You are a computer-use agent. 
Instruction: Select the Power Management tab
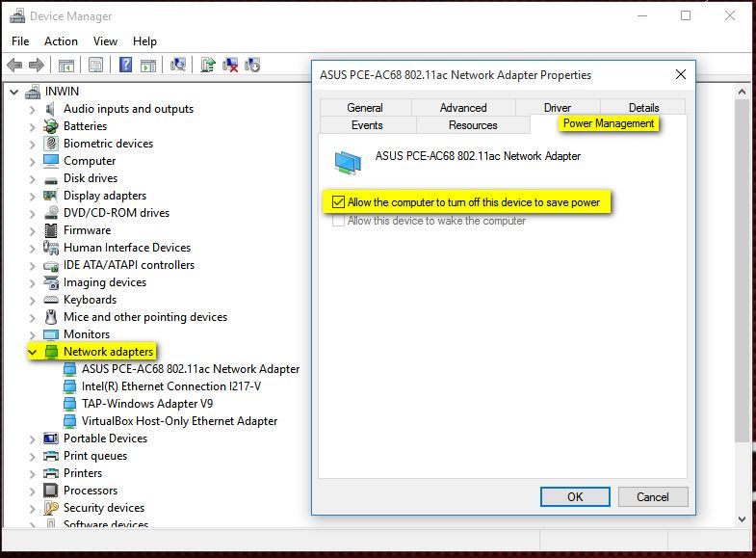[609, 123]
